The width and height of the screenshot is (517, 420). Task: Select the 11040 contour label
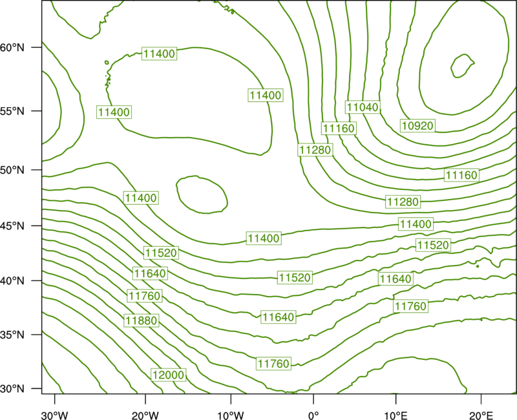(363, 107)
